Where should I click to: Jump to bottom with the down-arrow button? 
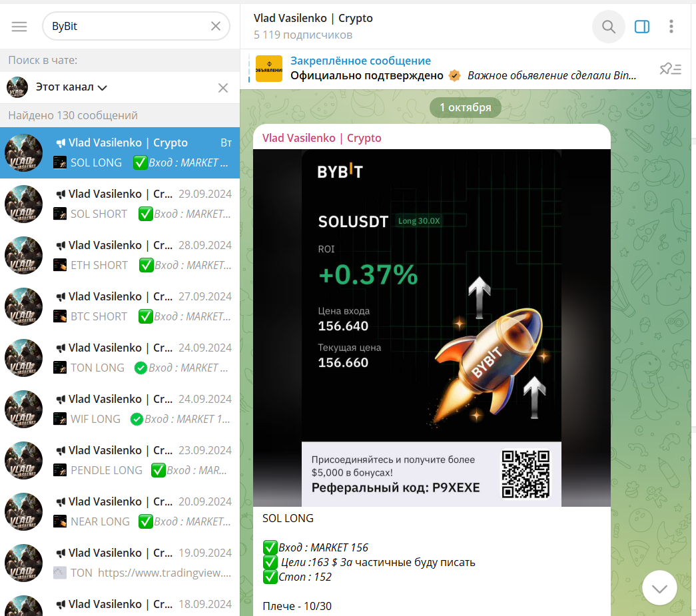pos(659,587)
